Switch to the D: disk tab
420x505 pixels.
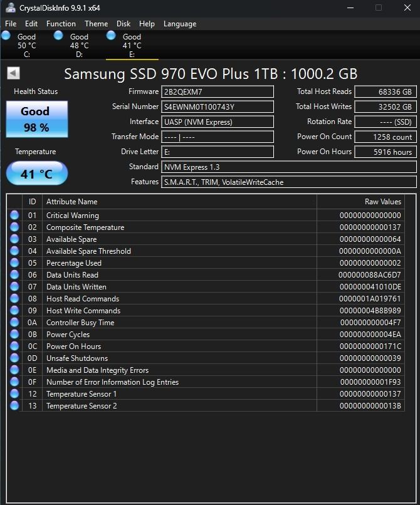coord(79,45)
